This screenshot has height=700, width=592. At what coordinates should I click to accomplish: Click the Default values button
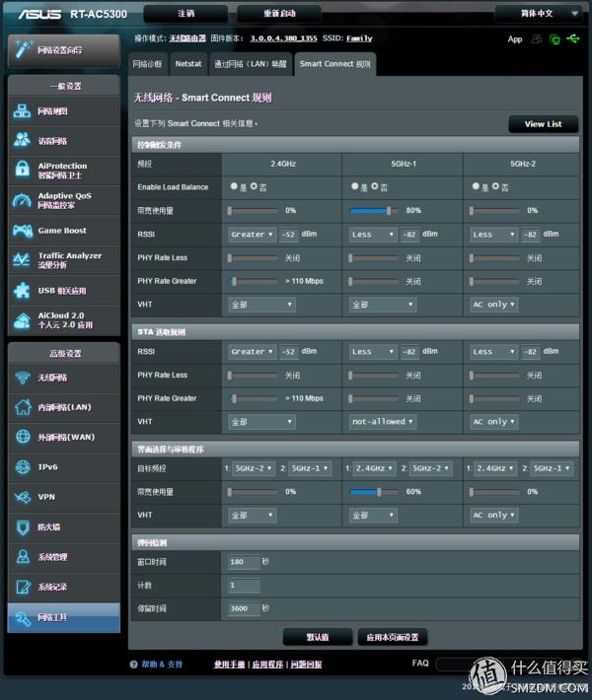318,638
